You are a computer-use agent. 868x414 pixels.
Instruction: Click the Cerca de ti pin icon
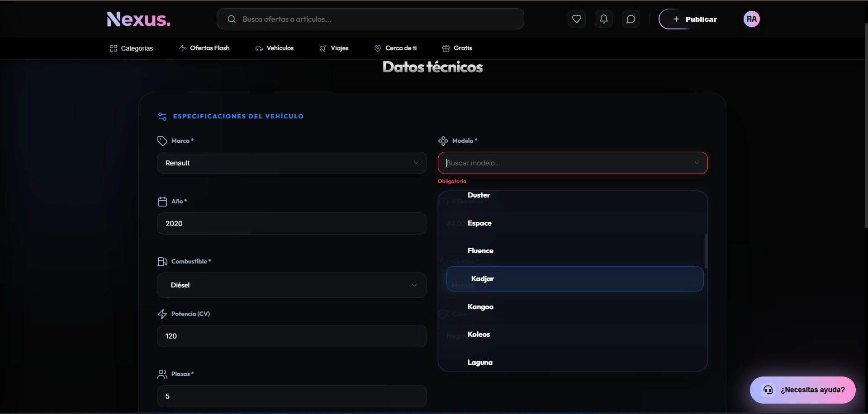378,48
